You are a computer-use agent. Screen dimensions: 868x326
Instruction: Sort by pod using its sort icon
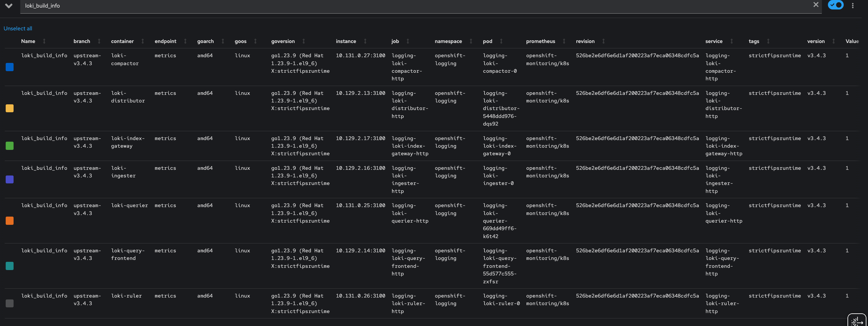click(x=501, y=41)
